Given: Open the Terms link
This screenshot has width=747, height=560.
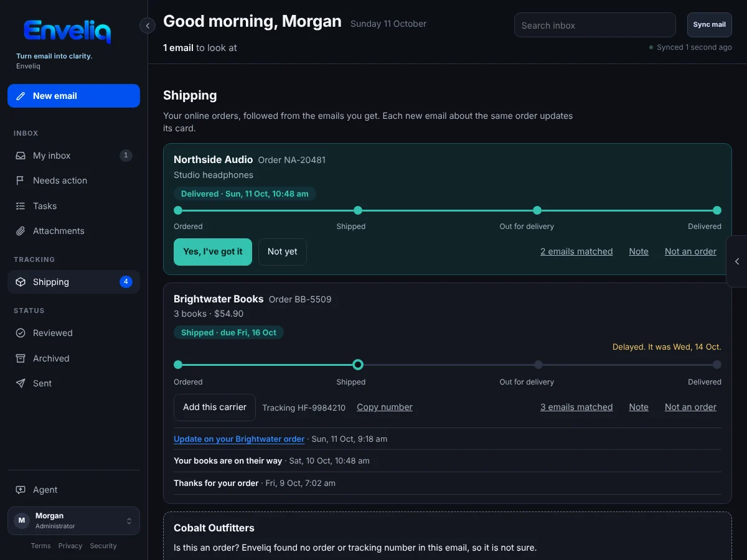Looking at the screenshot, I should pyautogui.click(x=41, y=546).
